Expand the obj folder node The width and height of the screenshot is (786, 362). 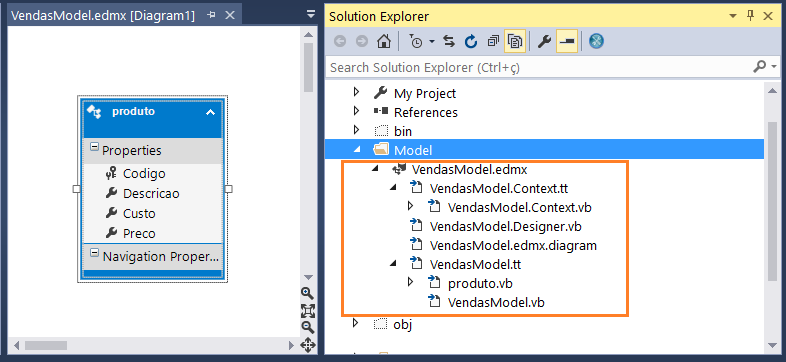pos(356,322)
